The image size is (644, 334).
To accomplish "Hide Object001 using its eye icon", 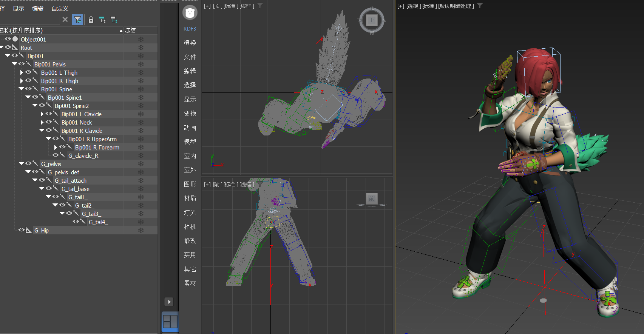I will click(8, 39).
